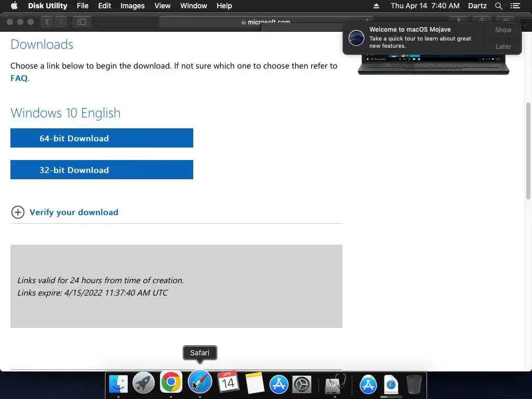Open Disk Utility icon in dock
This screenshot has width=532, height=399.
tap(335, 384)
